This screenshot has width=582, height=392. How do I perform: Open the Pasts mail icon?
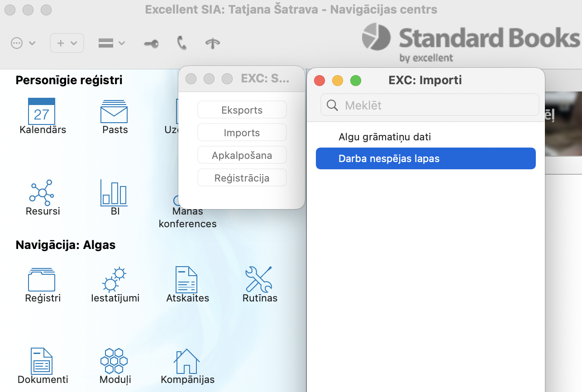click(114, 112)
